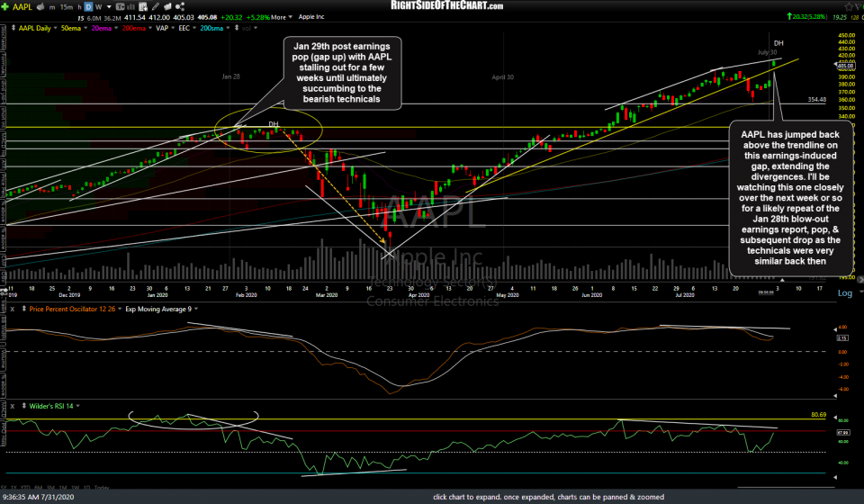The height and width of the screenshot is (504, 864).
Task: Click the print chart icon
Action: pos(40,7)
